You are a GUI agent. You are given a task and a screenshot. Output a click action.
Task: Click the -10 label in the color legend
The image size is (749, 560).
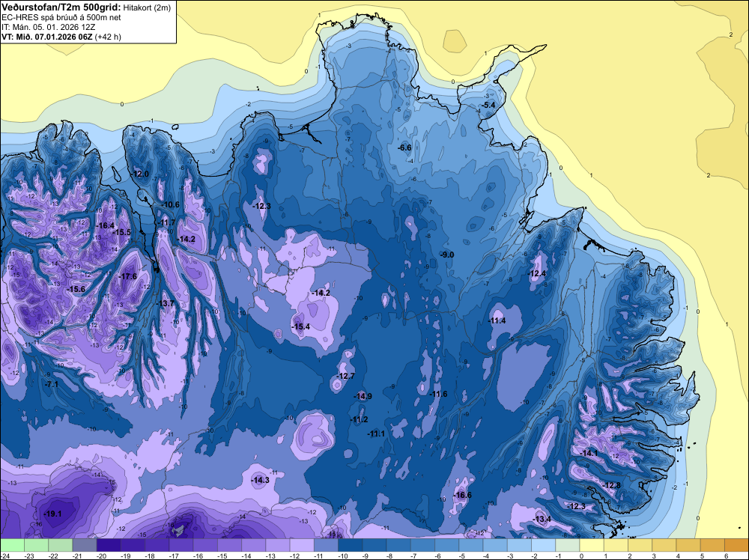point(344,556)
